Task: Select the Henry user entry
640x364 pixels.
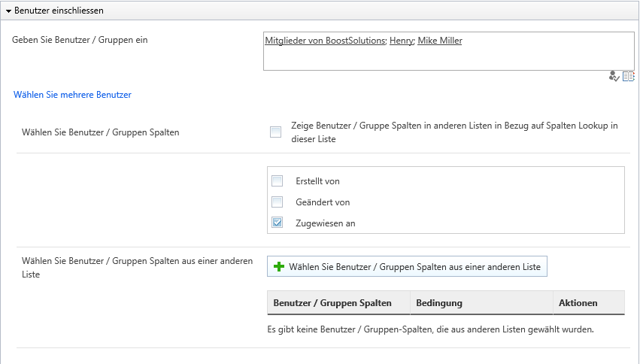Action: [402, 41]
